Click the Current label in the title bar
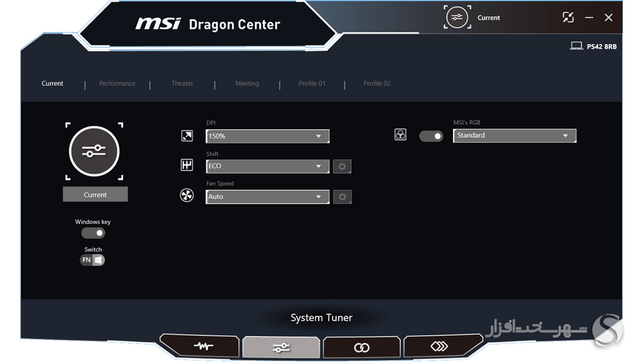The width and height of the screenshot is (643, 364). [x=489, y=18]
